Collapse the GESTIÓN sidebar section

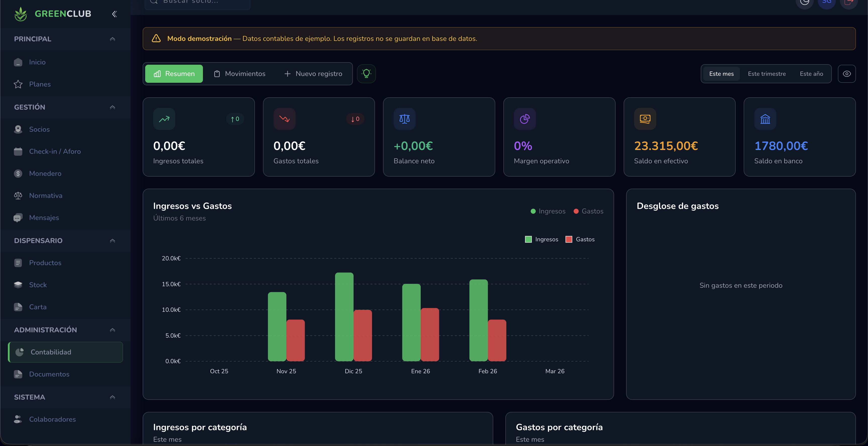113,107
